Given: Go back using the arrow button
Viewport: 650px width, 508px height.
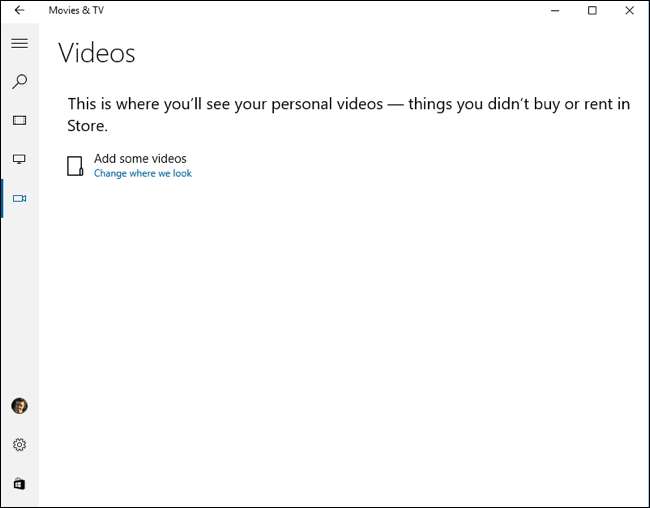Looking at the screenshot, I should point(19,10).
